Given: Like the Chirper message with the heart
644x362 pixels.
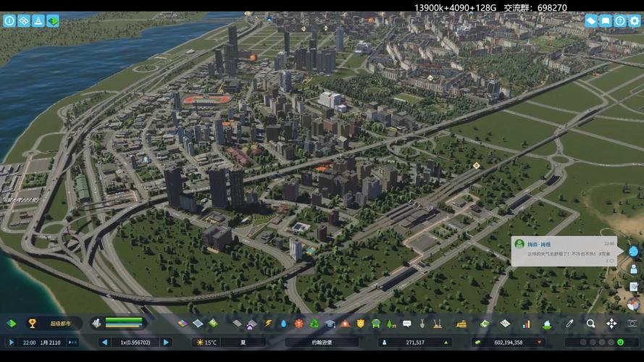Looking at the screenshot, I should [611, 261].
